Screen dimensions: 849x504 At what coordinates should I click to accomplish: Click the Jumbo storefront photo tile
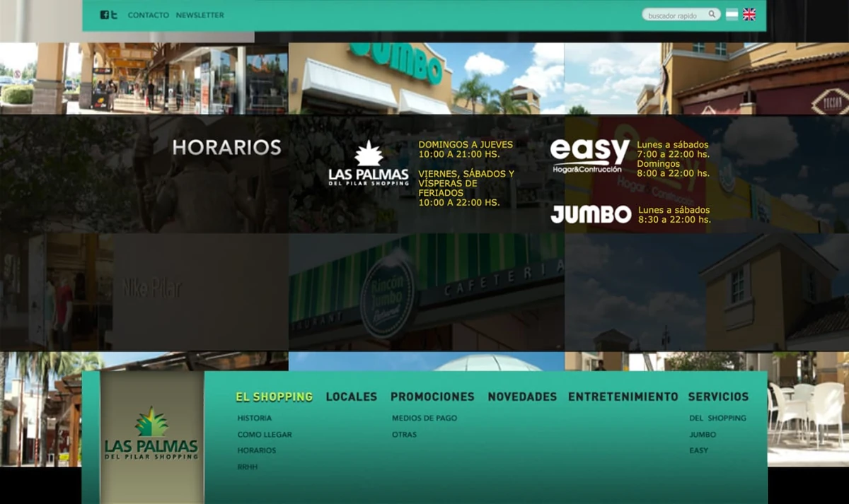[x=427, y=78]
